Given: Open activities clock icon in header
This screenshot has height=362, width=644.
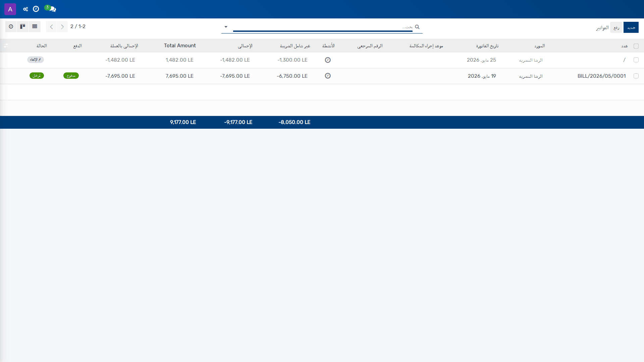Looking at the screenshot, I should [36, 9].
